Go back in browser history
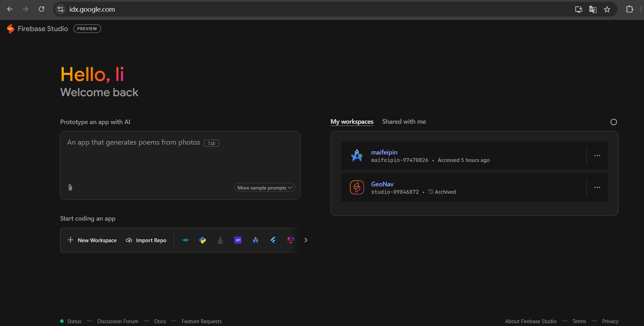Viewport: 644px width, 326px height. tap(10, 9)
